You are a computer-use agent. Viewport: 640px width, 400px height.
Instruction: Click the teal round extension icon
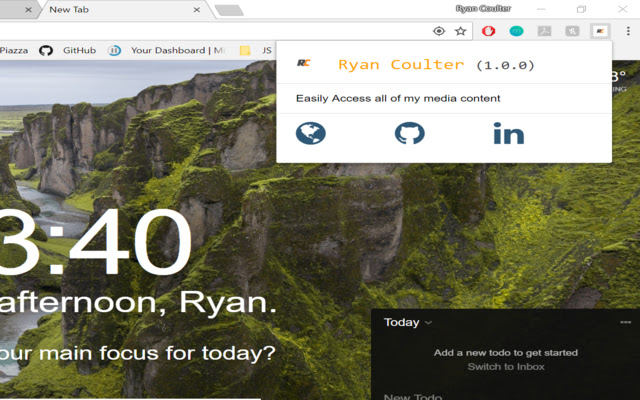coord(516,31)
